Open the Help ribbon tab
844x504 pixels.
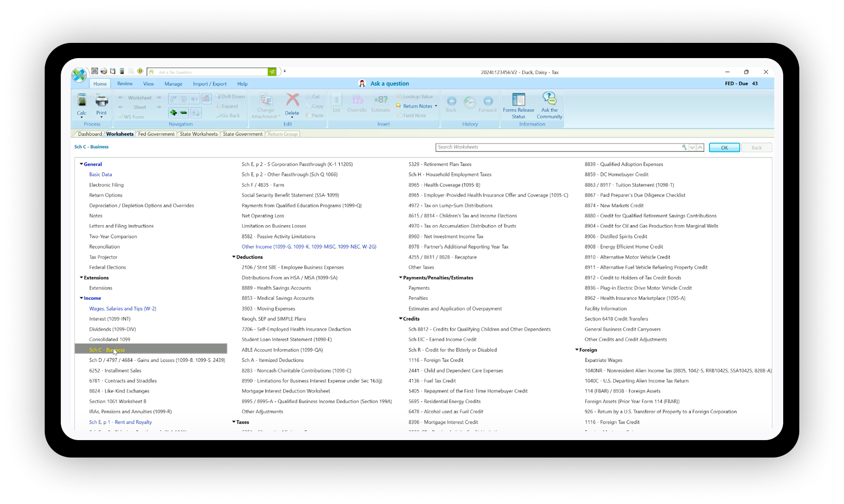(242, 84)
